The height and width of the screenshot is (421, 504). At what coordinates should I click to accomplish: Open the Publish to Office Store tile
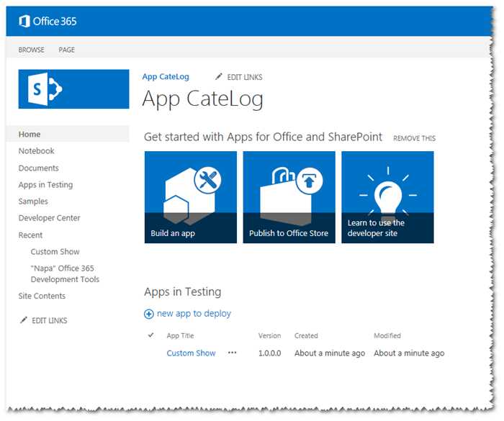point(289,197)
